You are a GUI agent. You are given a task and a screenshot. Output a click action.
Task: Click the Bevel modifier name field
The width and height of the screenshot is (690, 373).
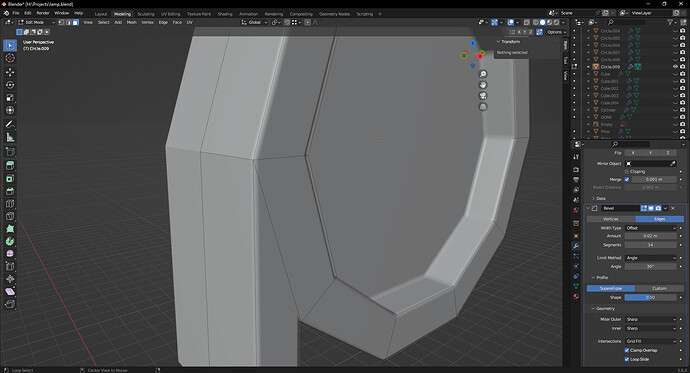[620, 208]
